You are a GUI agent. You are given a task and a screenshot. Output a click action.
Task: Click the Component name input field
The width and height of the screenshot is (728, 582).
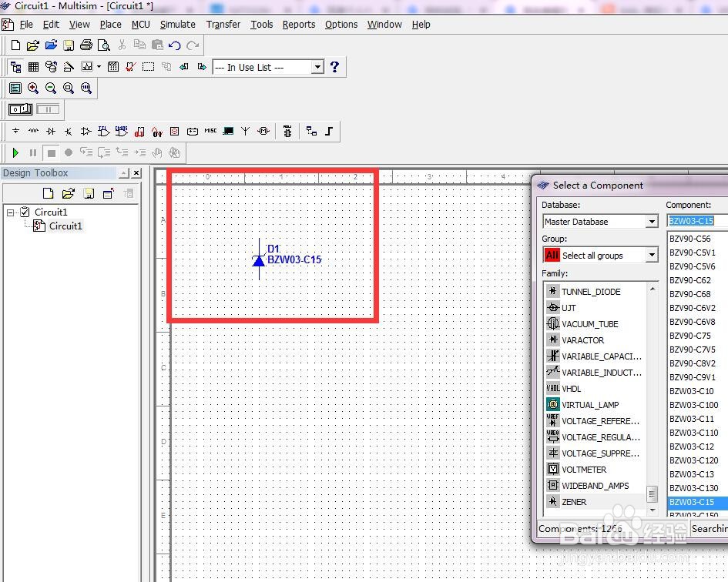[x=697, y=221]
